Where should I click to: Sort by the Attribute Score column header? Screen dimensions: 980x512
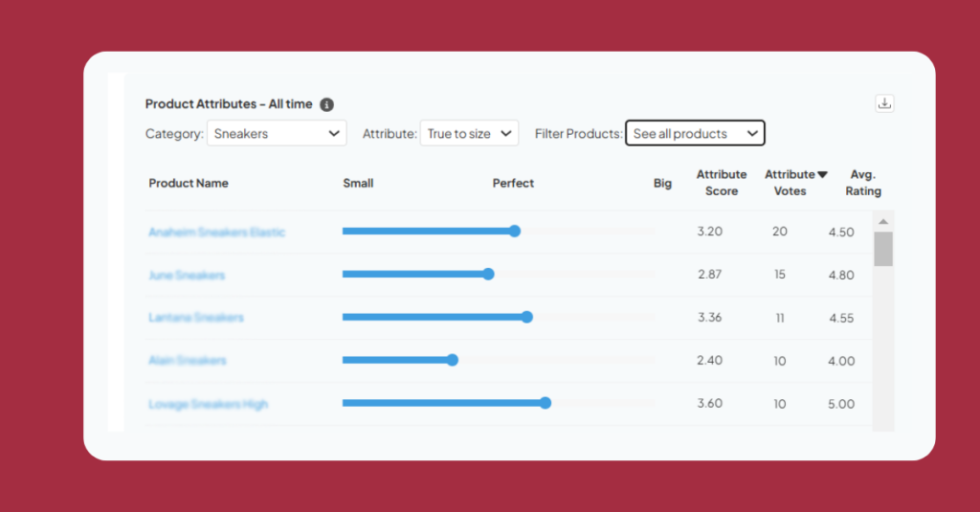click(x=722, y=183)
